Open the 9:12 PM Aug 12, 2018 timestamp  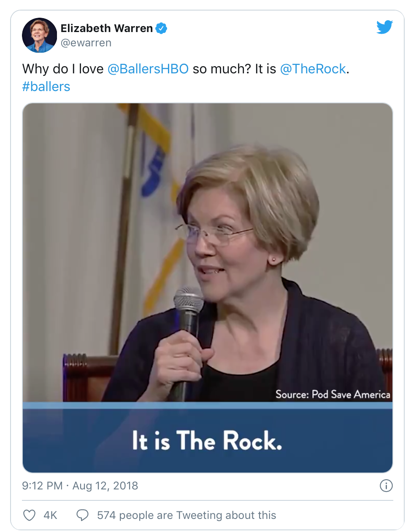coord(80,486)
